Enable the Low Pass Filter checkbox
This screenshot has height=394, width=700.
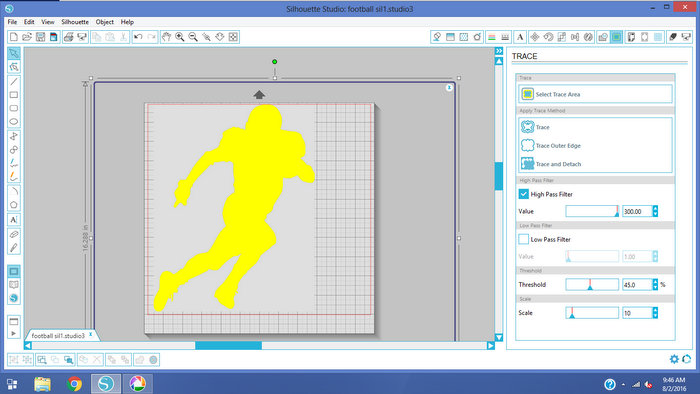[524, 239]
